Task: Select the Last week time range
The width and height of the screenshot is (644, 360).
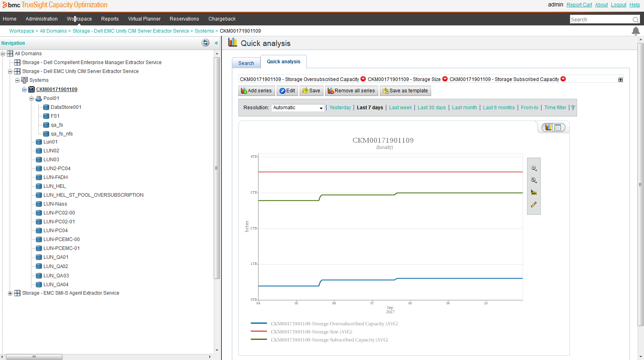Action: click(400, 108)
